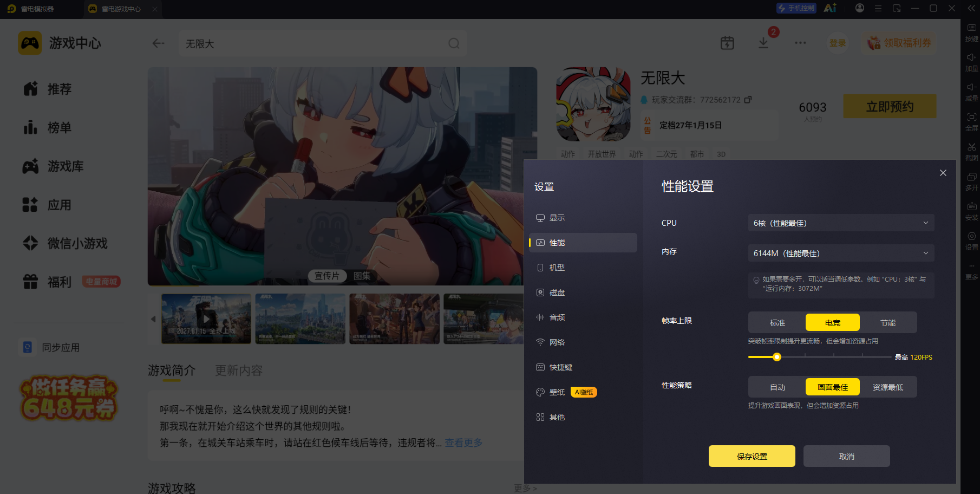Select the 标准 frame rate option
This screenshot has width=980, height=494.
click(778, 323)
